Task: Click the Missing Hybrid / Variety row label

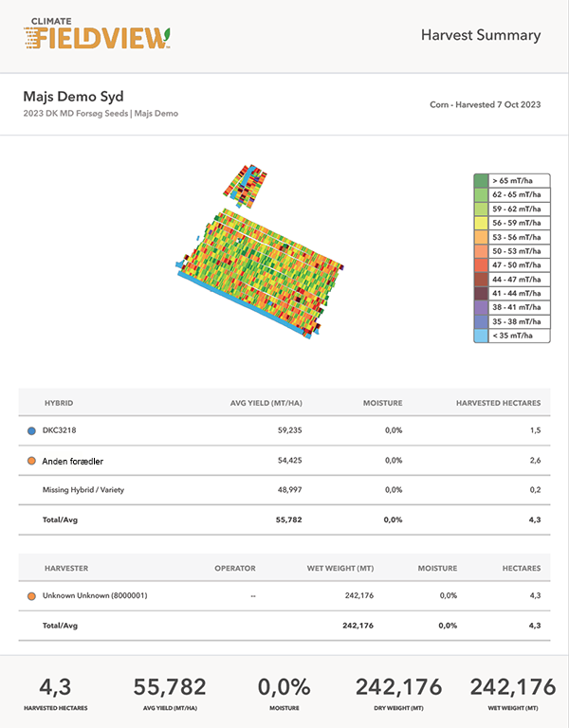Action: (x=83, y=490)
